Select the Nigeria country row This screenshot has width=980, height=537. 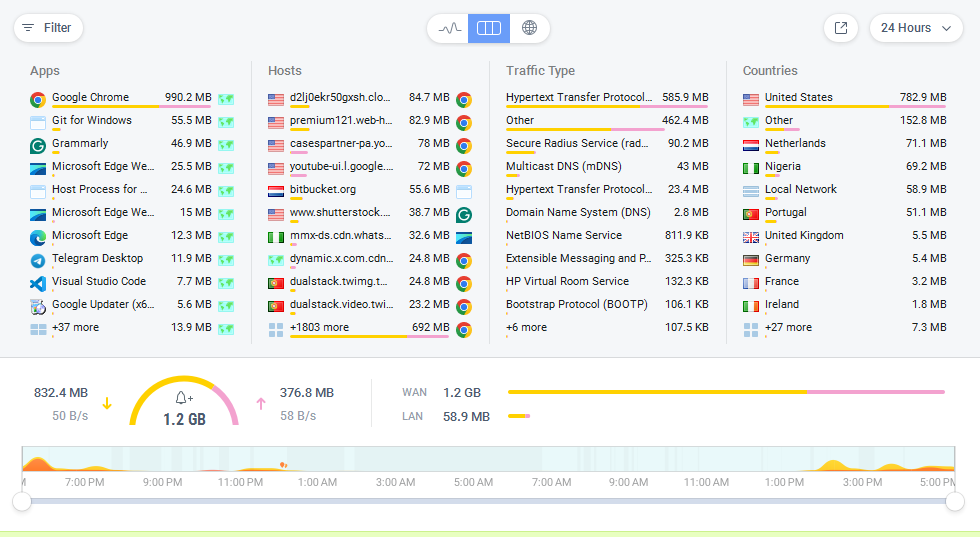[844, 167]
